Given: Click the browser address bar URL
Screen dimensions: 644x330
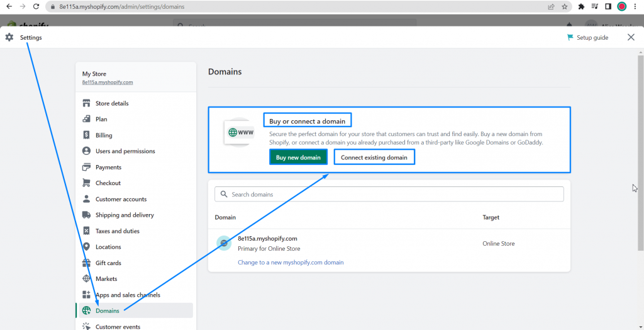Looking at the screenshot, I should click(x=121, y=6).
